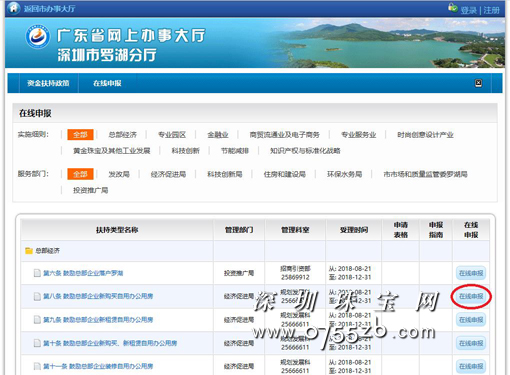Open the 注册 link
This screenshot has width=510, height=375.
pyautogui.click(x=492, y=10)
